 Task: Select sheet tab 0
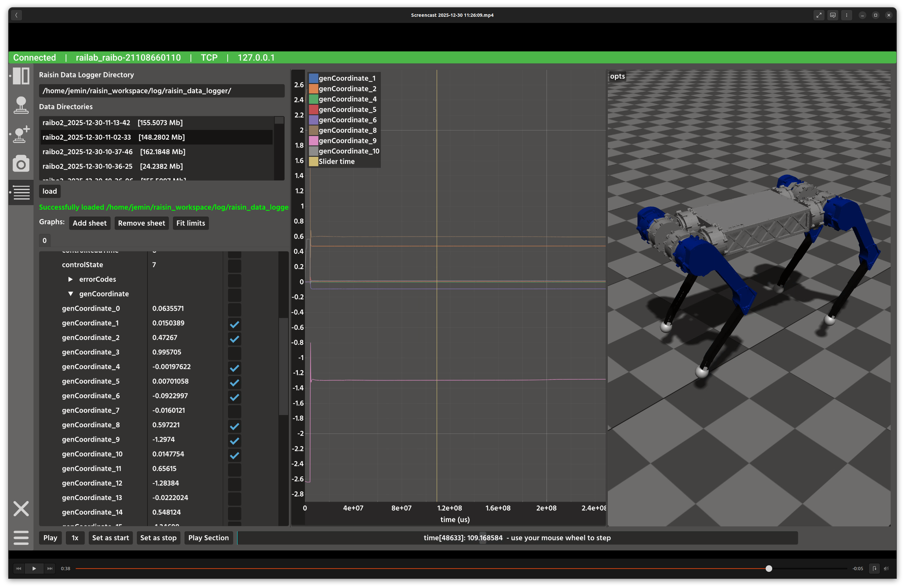44,240
